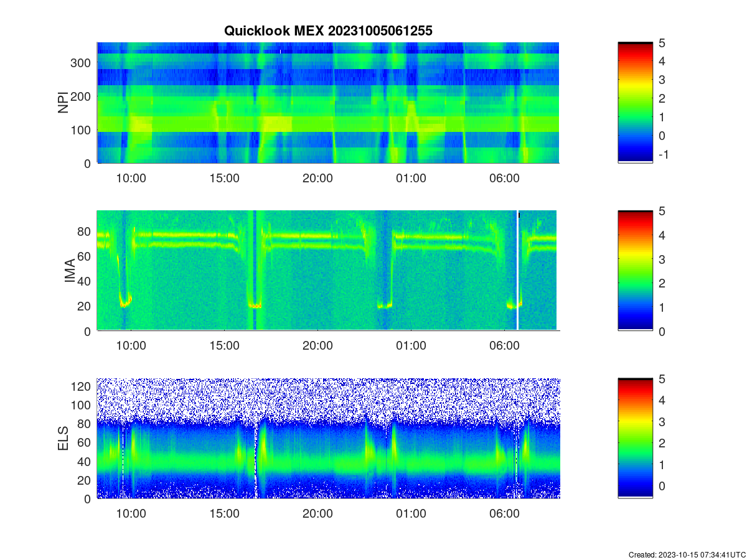Click the "Created: 2023-10-15 07:34:41UTC" timestamp
747x560 pixels.
tap(686, 554)
